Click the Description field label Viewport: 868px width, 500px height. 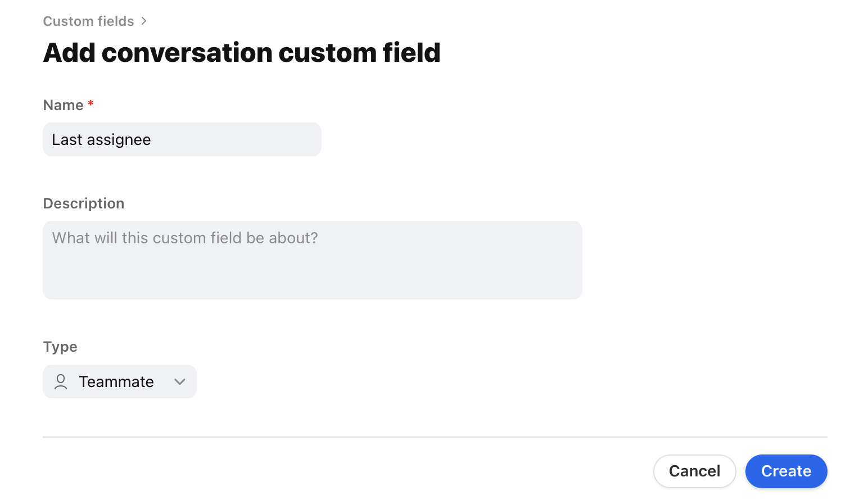(84, 203)
